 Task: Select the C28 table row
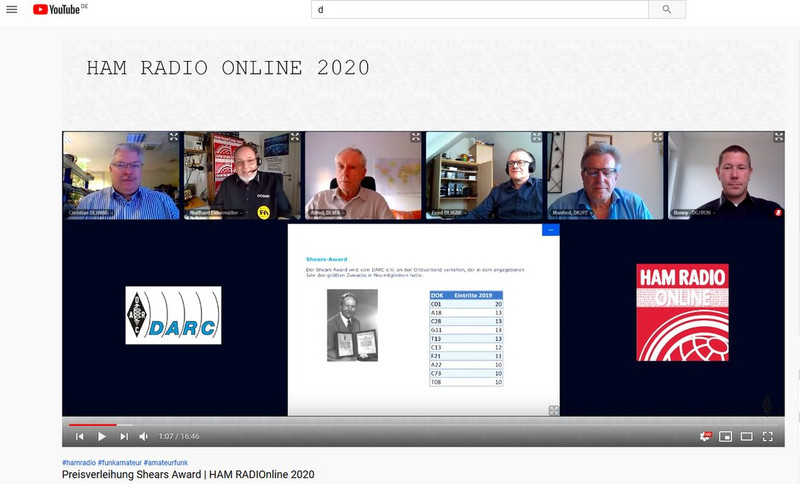pos(466,321)
